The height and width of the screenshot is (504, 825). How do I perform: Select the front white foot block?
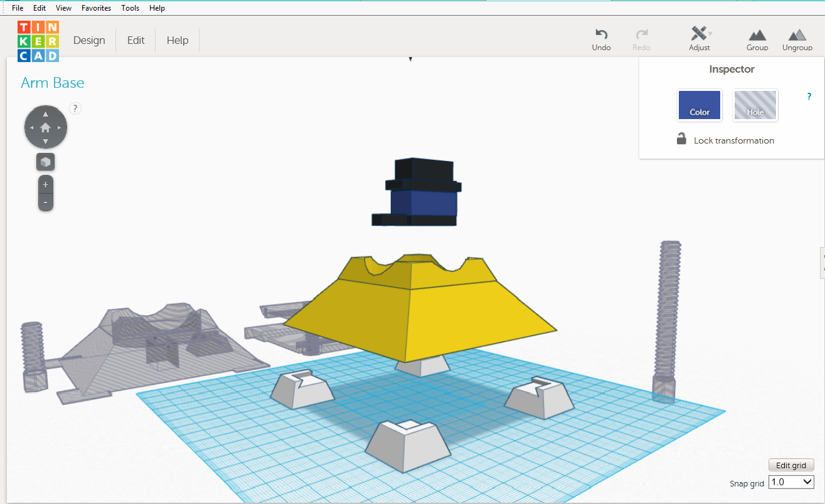(x=408, y=445)
